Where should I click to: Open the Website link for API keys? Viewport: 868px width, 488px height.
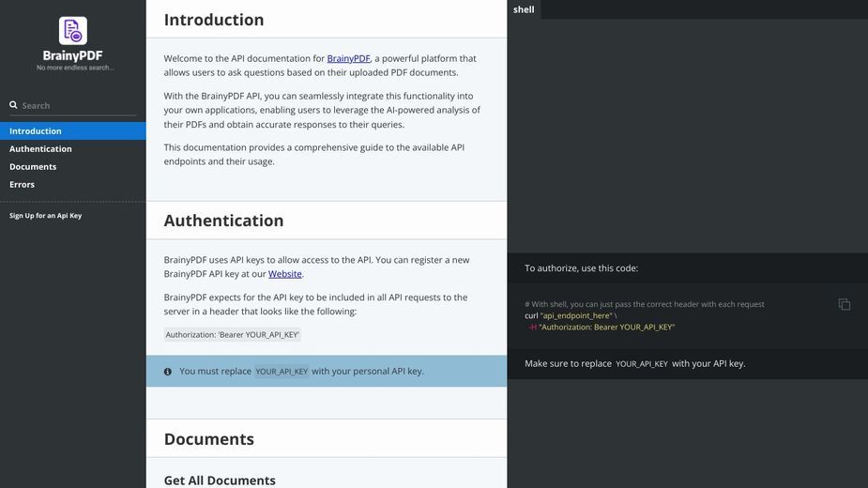point(285,274)
